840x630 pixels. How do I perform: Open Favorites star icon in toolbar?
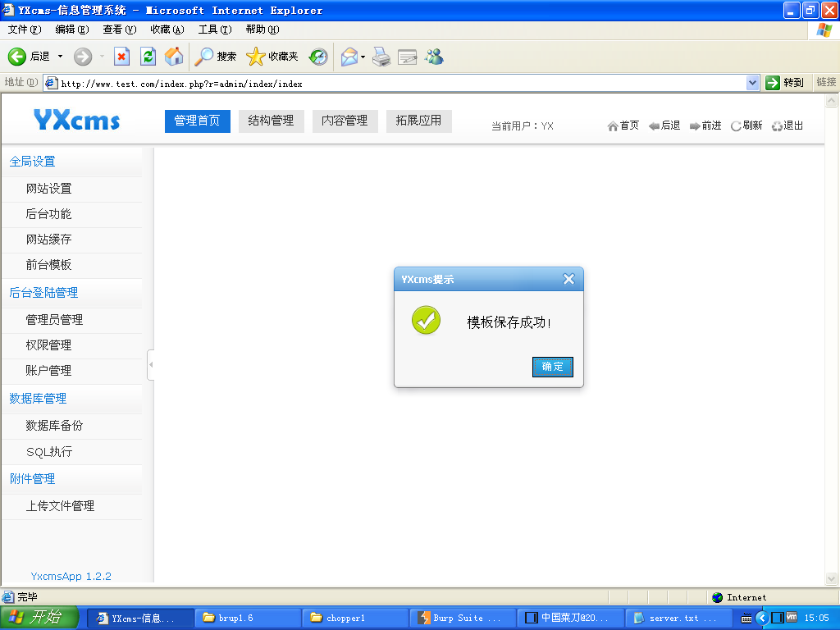tap(256, 57)
